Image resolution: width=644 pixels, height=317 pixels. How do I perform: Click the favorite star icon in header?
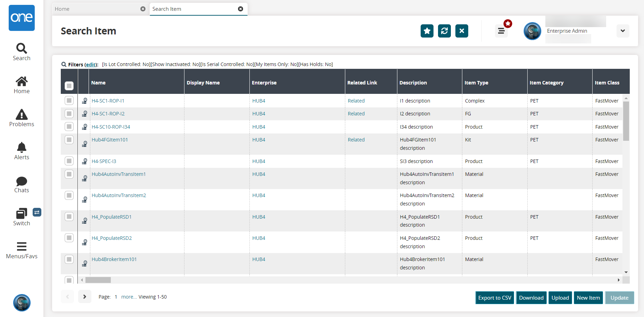427,31
